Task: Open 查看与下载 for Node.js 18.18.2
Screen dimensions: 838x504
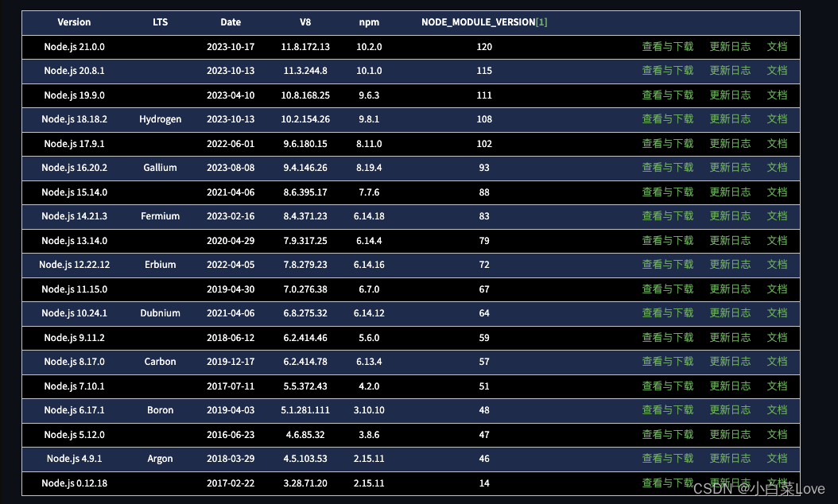Action: 668,119
